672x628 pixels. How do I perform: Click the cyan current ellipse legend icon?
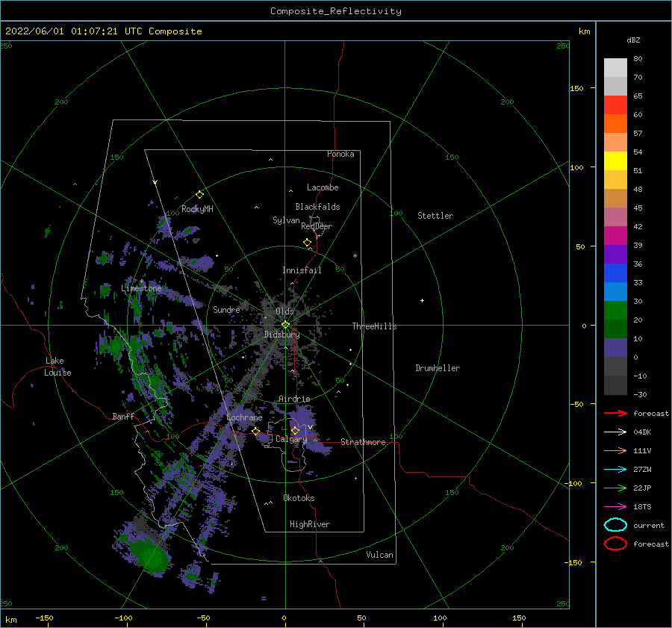click(x=615, y=525)
